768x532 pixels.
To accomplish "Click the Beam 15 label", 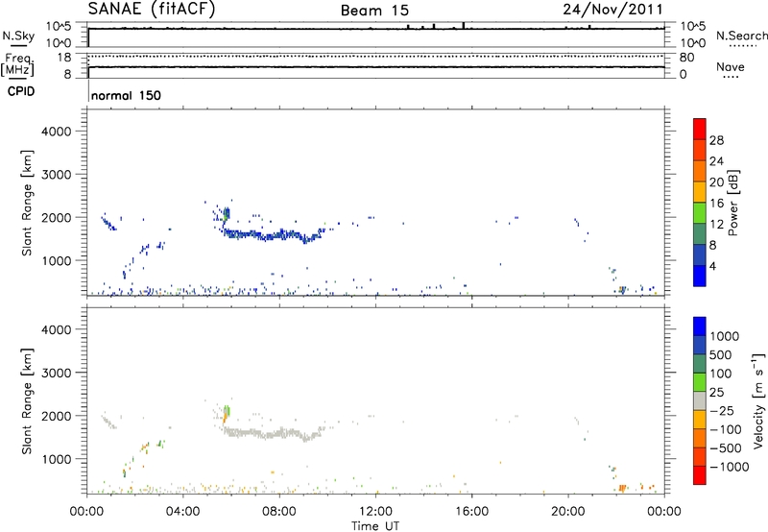I will [374, 11].
